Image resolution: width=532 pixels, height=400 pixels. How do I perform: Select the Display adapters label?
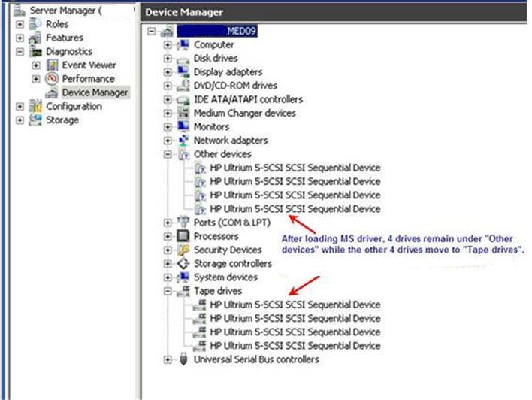(x=228, y=72)
